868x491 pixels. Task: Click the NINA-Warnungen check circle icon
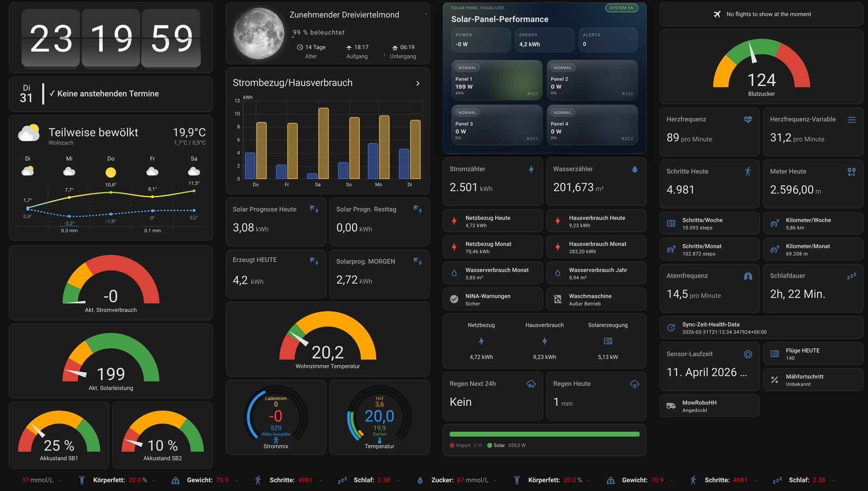point(454,299)
